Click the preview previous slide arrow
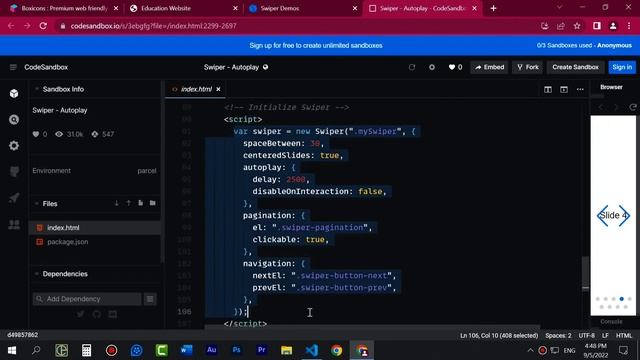This screenshot has height=360, width=640. [x=602, y=216]
